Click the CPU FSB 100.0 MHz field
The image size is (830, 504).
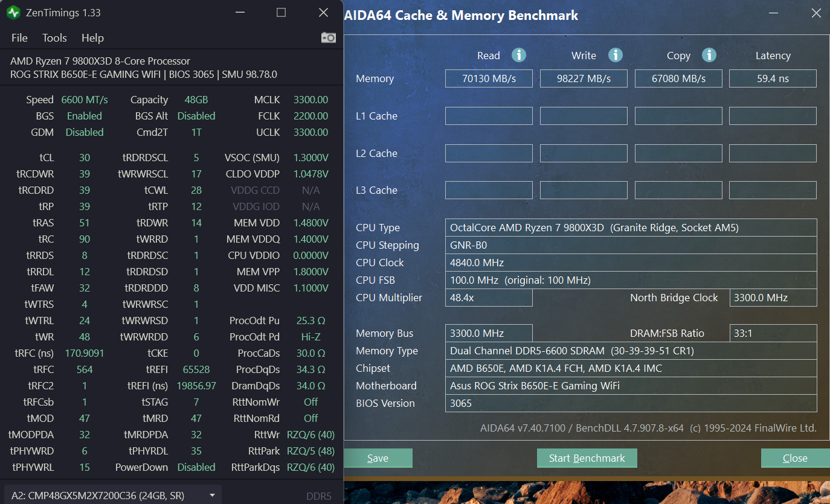pyautogui.click(x=631, y=280)
